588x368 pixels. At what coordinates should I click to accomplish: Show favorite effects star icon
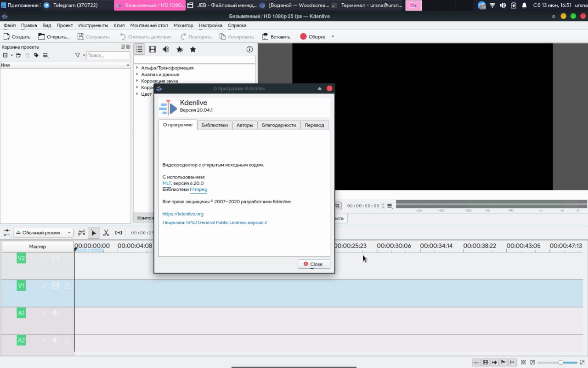pyautogui.click(x=193, y=49)
